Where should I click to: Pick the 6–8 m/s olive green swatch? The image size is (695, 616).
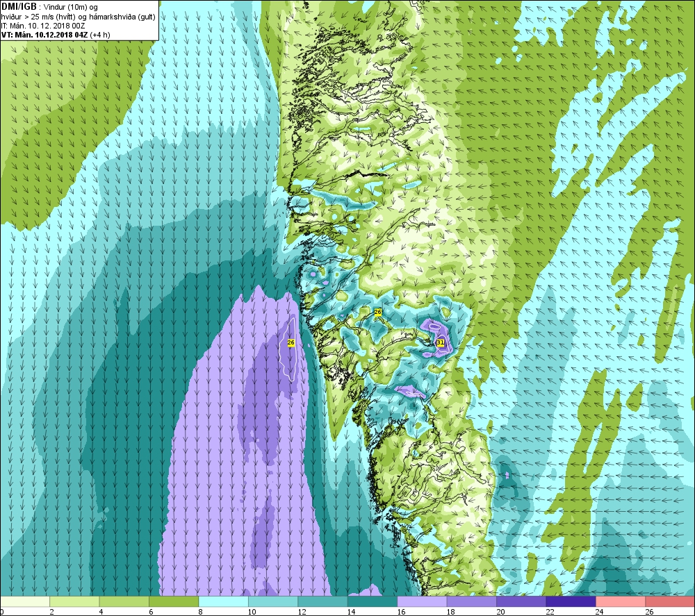pyautogui.click(x=174, y=601)
